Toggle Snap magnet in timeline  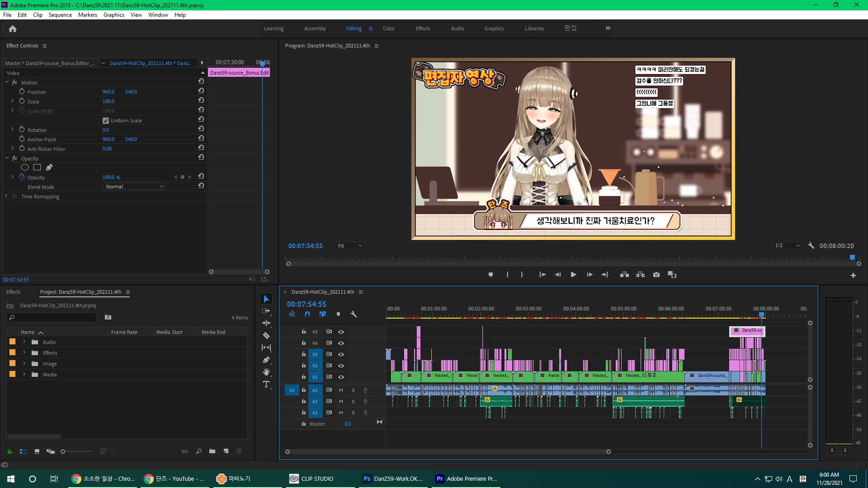[307, 314]
